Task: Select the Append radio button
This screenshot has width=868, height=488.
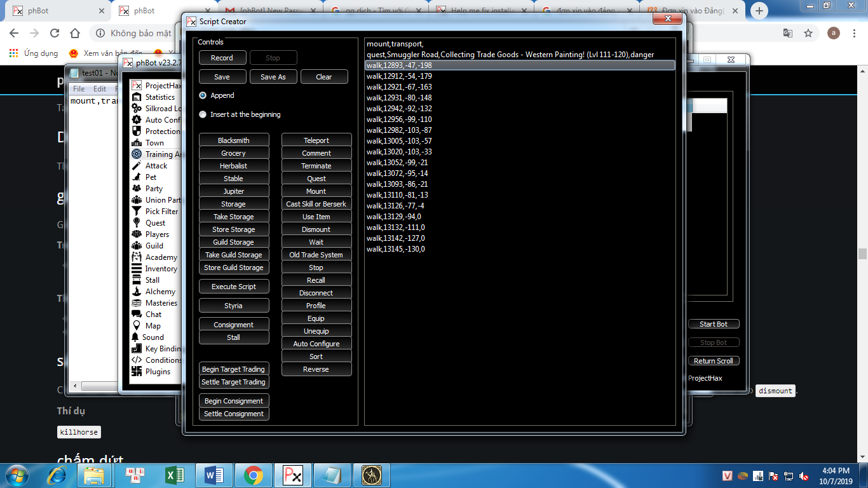Action: pos(203,95)
